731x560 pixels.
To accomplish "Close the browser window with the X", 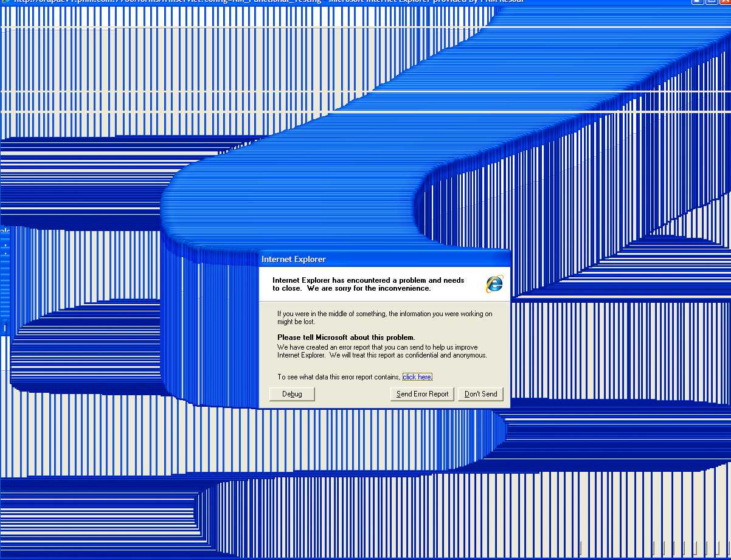I will click(724, 1).
